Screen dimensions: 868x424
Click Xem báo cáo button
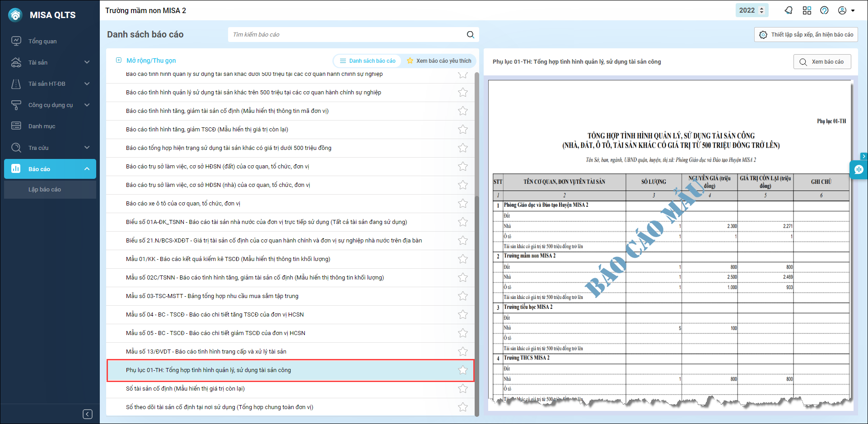pos(822,62)
